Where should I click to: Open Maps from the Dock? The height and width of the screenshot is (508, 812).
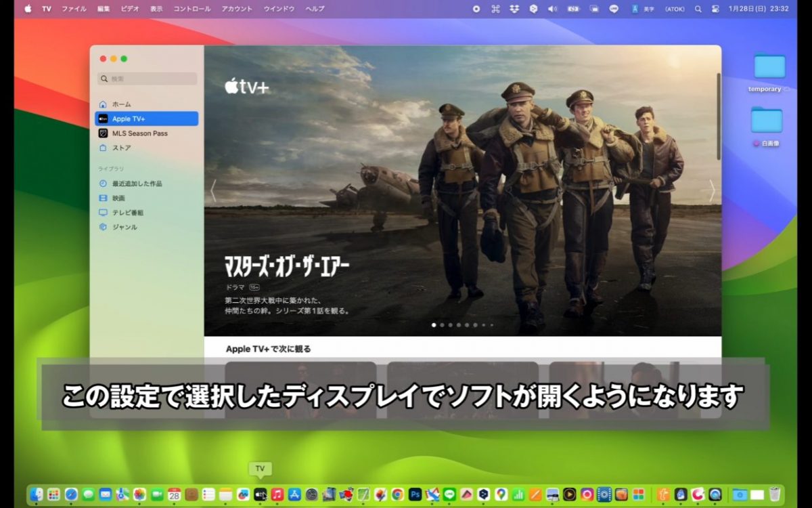(122, 494)
